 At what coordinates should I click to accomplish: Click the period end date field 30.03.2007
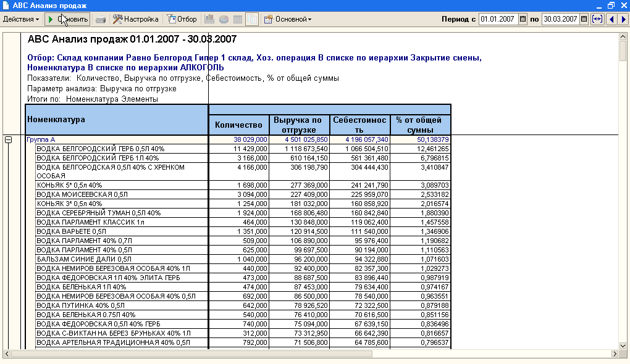560,19
